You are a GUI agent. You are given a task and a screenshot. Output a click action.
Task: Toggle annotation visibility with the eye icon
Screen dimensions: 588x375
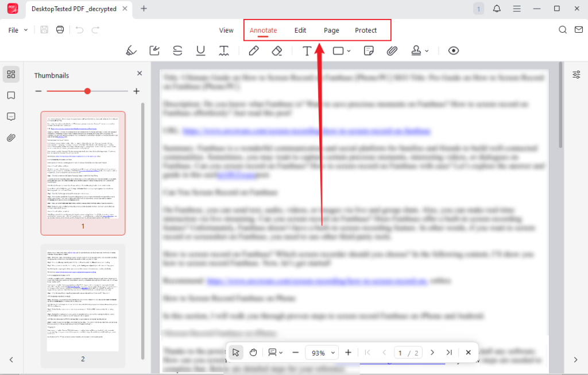(453, 51)
